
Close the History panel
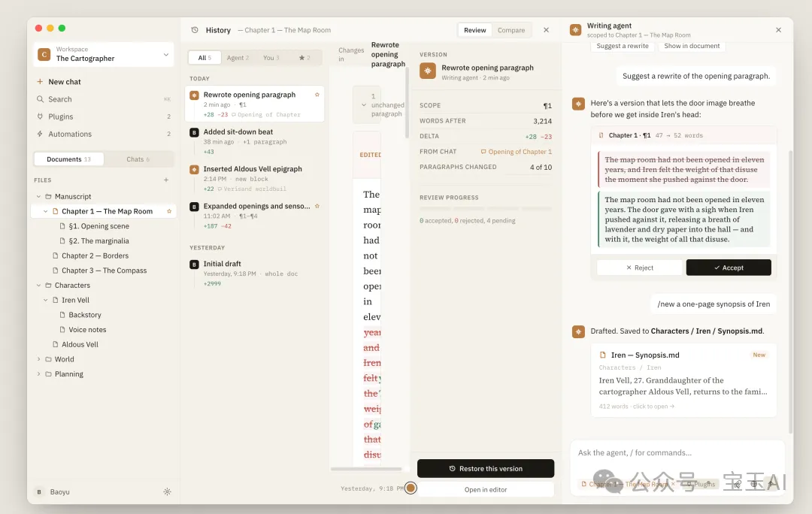[x=546, y=30]
